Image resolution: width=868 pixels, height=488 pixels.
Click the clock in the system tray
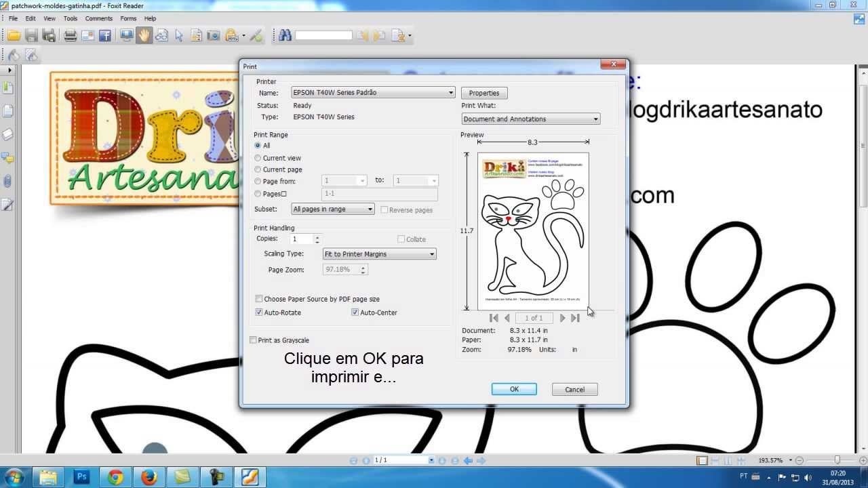[x=837, y=478]
